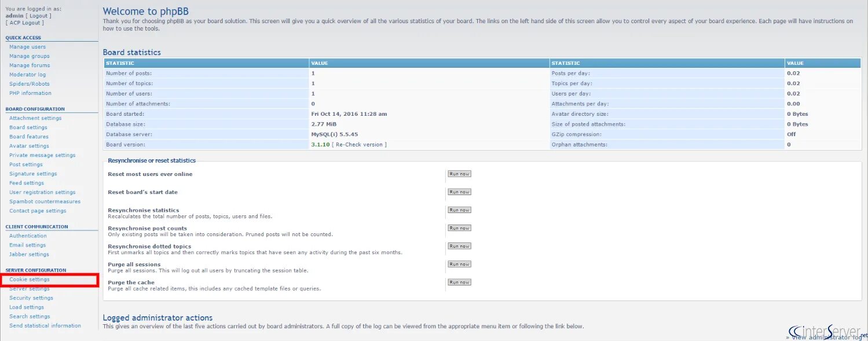Click the 'GZip compression:' label
The height and width of the screenshot is (341, 868).
coord(576,134)
